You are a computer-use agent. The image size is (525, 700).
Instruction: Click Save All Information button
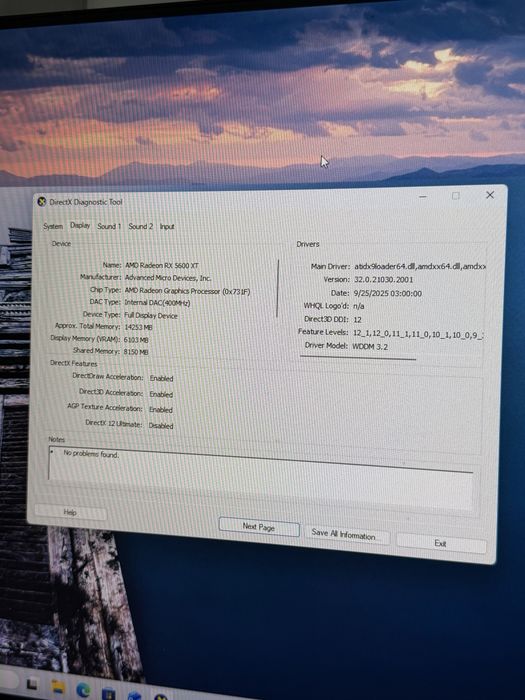[x=344, y=534]
